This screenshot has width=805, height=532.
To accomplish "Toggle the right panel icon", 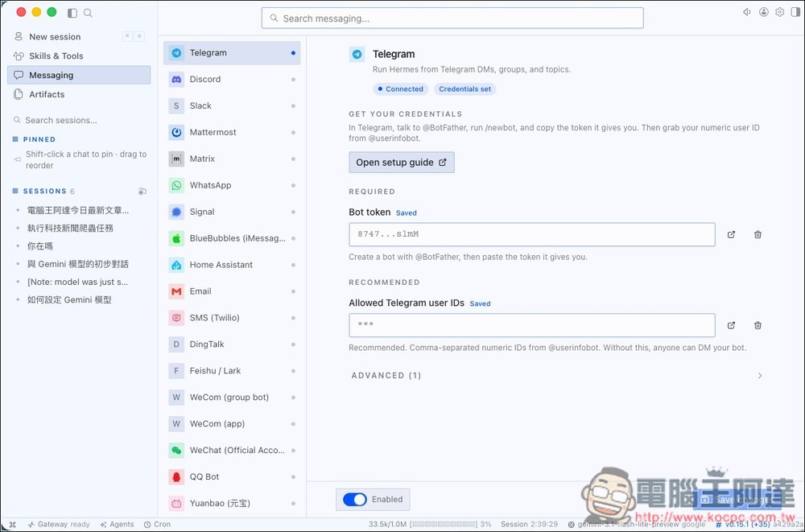I will tap(795, 12).
